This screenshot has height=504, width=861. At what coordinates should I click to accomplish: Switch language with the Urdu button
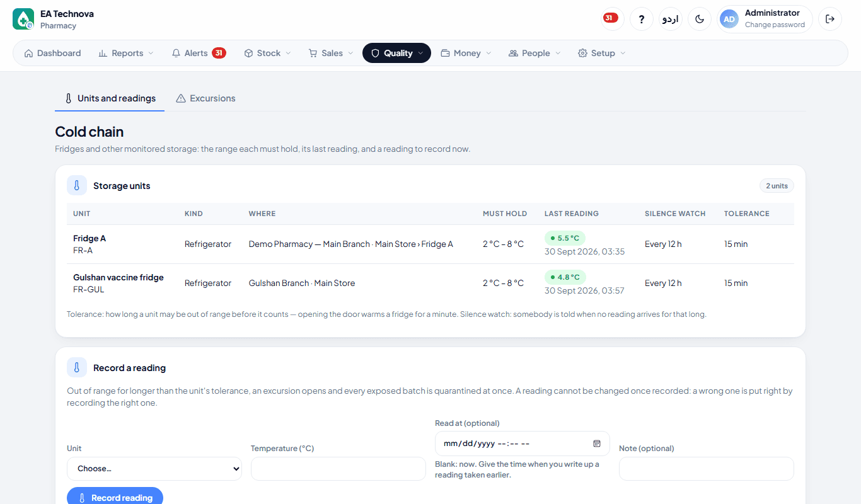point(671,19)
